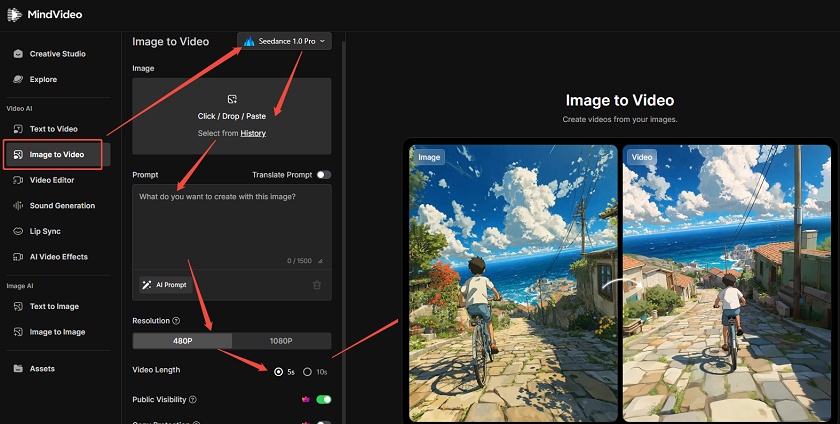Click the AI Video Effects icon

tap(18, 257)
